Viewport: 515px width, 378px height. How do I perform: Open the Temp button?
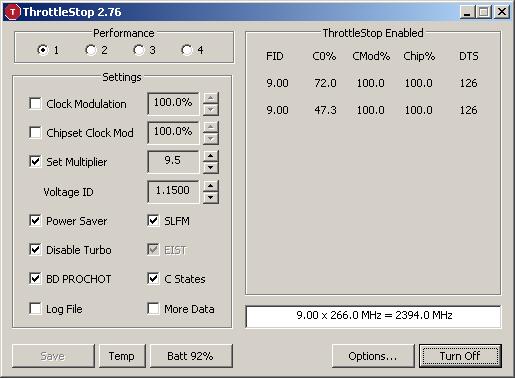(x=122, y=356)
